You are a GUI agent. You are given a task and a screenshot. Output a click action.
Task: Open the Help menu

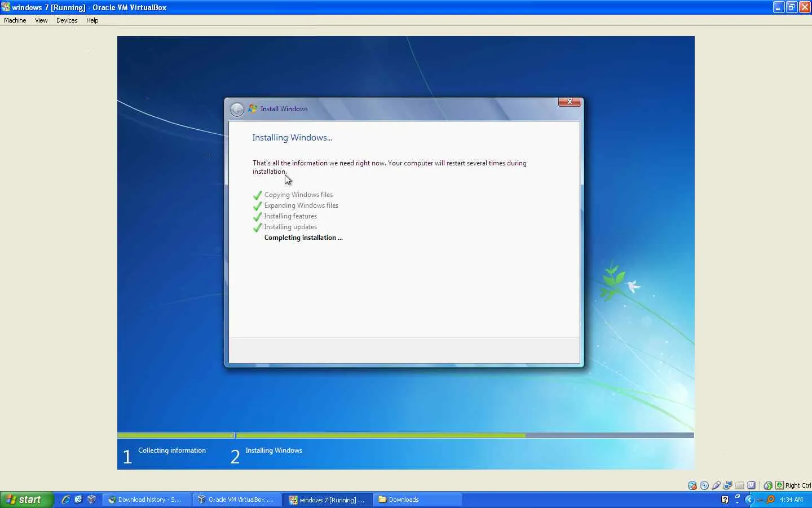point(92,20)
